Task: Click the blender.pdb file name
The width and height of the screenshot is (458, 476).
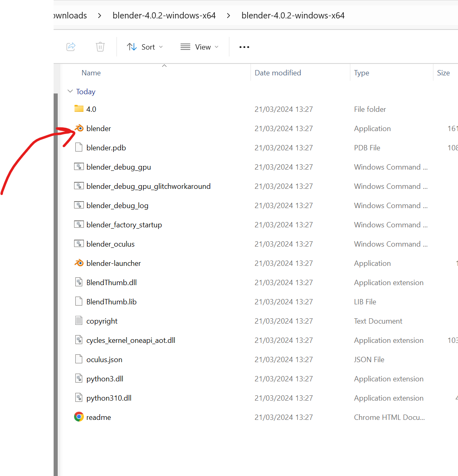Action: (106, 148)
